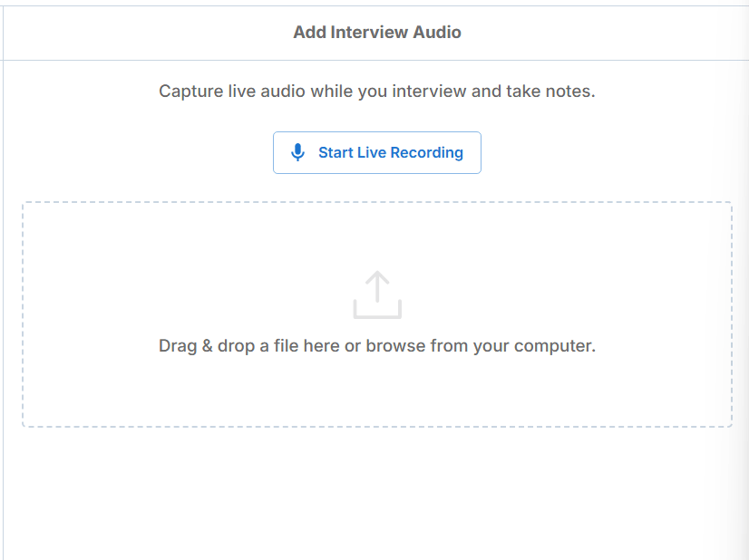Image resolution: width=749 pixels, height=560 pixels.
Task: Click the 'Start Live Recording' label text
Action: click(391, 153)
